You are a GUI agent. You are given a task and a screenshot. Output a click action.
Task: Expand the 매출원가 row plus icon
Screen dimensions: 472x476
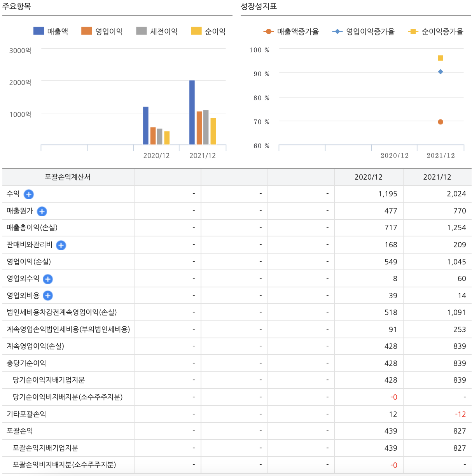click(42, 211)
